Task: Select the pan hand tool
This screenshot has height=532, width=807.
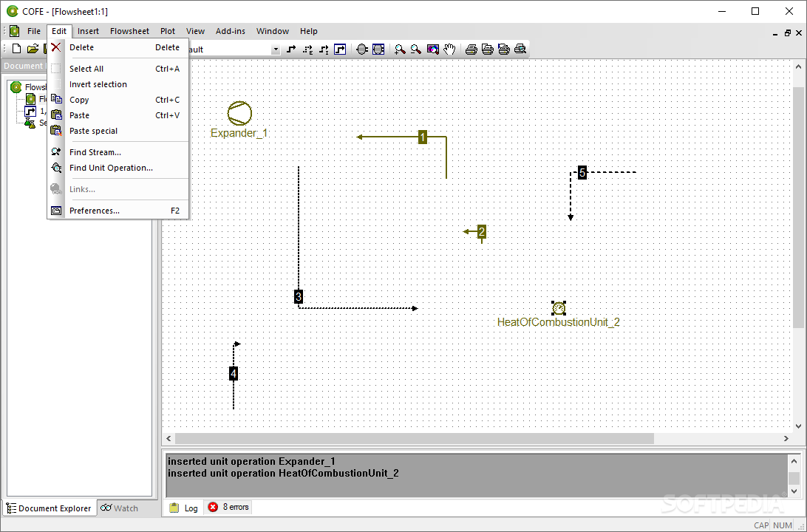Action: [449, 50]
